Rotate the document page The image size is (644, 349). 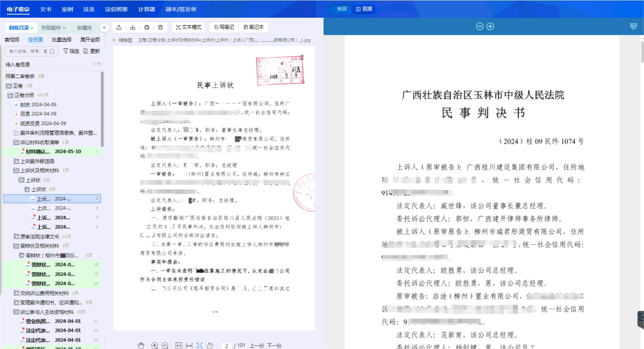(210, 345)
